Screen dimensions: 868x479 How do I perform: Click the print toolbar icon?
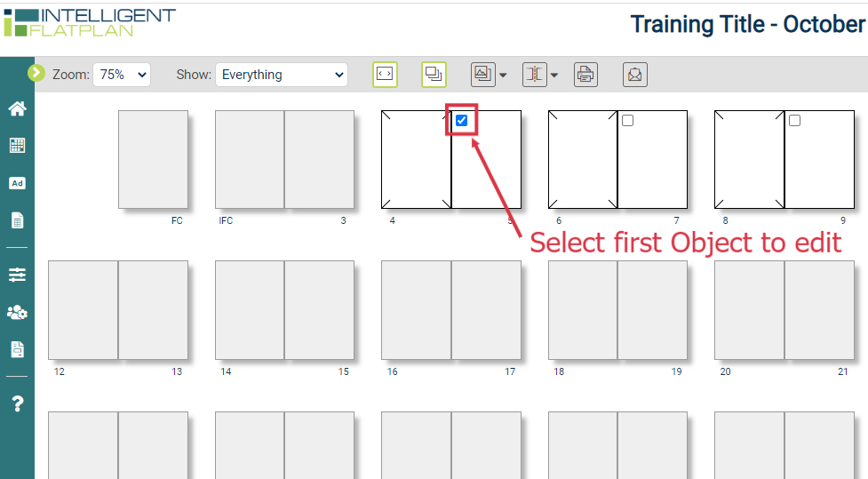pos(585,74)
